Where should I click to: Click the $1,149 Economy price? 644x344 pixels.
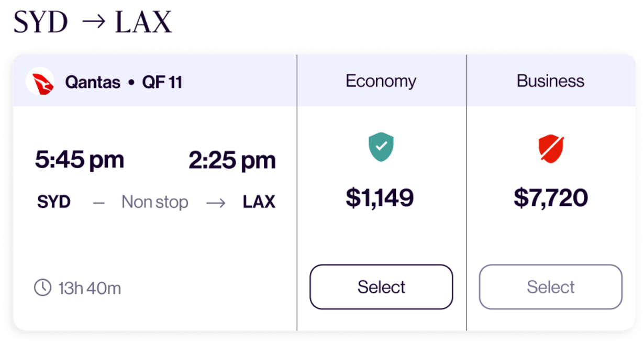pos(380,197)
